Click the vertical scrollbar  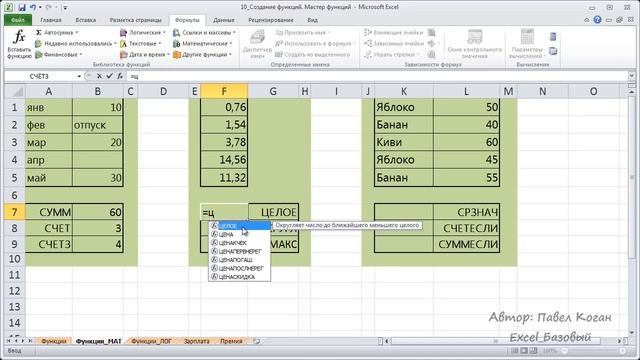point(632,176)
